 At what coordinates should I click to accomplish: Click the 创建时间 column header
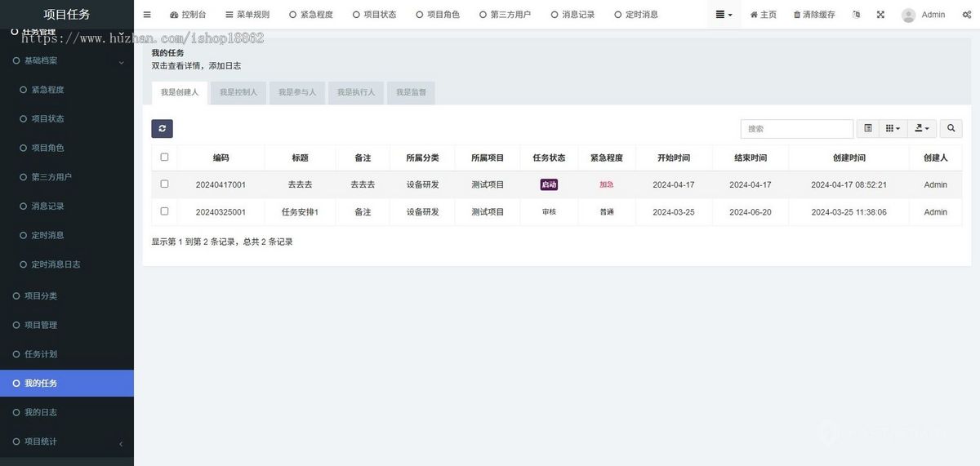click(x=849, y=158)
